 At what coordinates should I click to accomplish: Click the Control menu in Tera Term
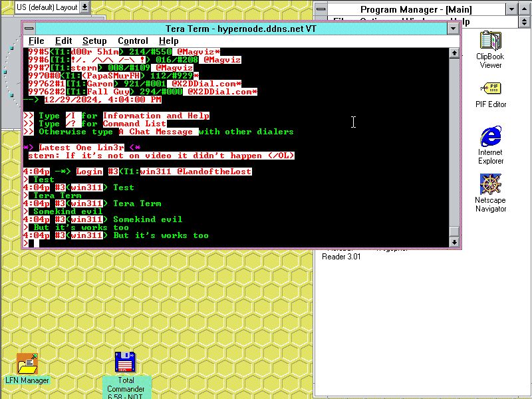point(132,41)
